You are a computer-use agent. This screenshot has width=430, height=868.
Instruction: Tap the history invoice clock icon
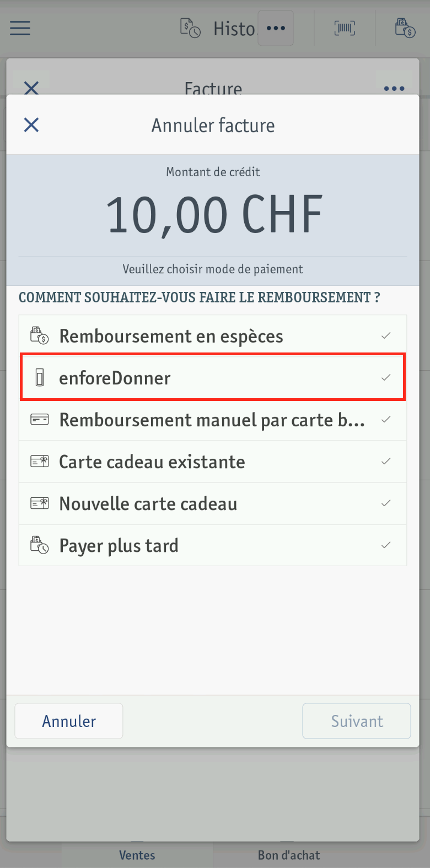pos(190,28)
